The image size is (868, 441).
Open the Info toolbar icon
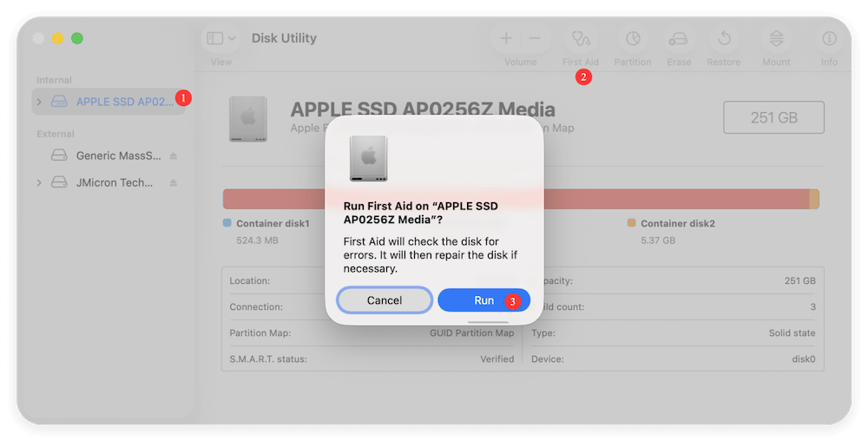pyautogui.click(x=829, y=38)
